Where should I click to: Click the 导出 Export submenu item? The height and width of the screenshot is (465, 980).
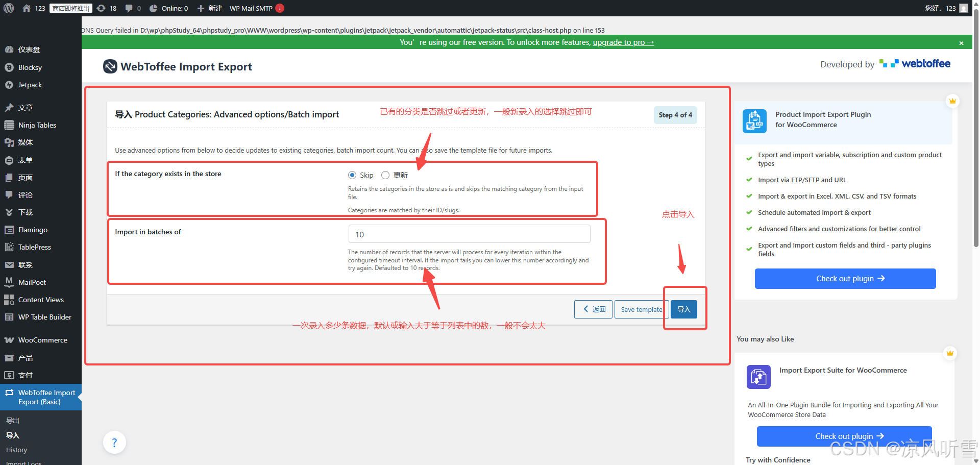pos(13,421)
